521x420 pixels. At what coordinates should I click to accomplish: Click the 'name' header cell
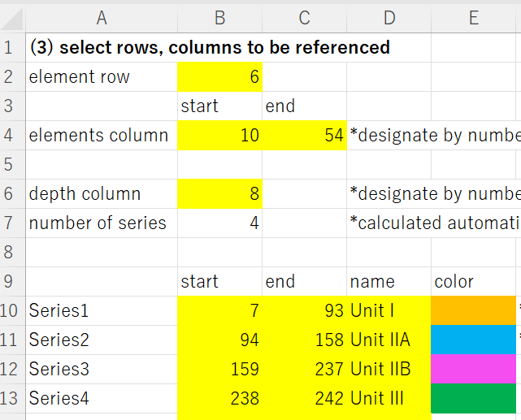pyautogui.click(x=389, y=281)
